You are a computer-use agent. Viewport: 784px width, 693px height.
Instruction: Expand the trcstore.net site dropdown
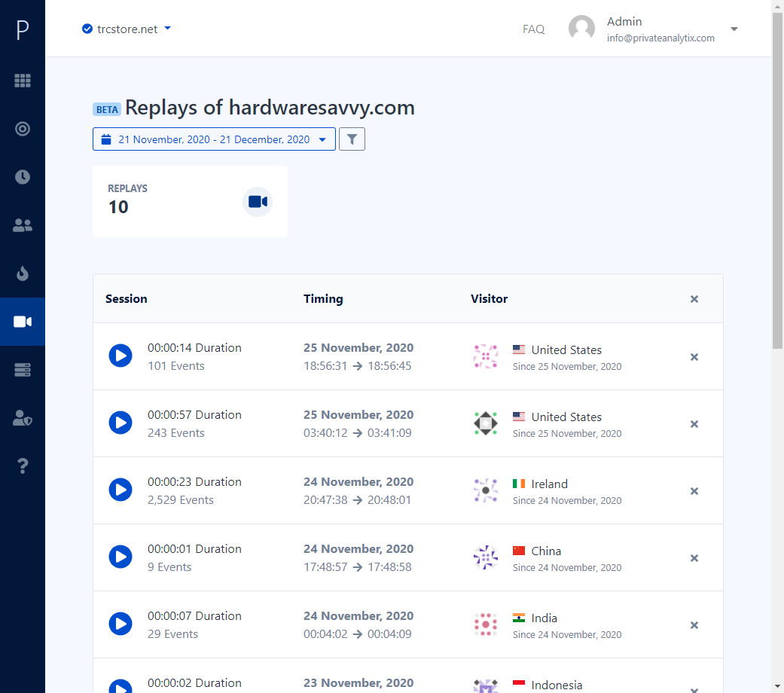click(x=167, y=29)
